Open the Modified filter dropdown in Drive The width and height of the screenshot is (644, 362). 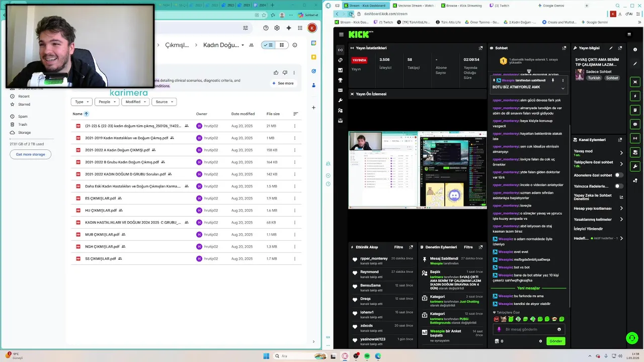tap(136, 102)
